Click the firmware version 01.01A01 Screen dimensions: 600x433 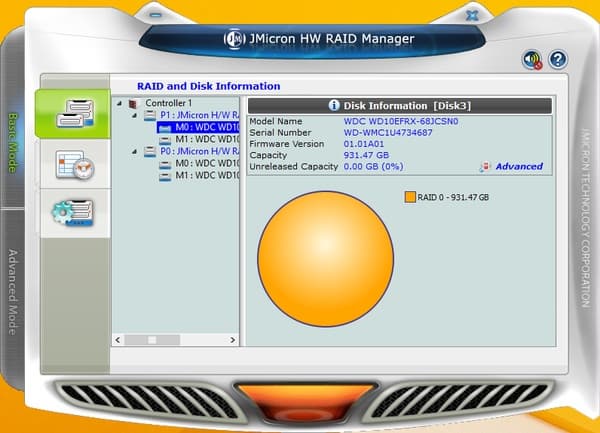click(x=364, y=144)
